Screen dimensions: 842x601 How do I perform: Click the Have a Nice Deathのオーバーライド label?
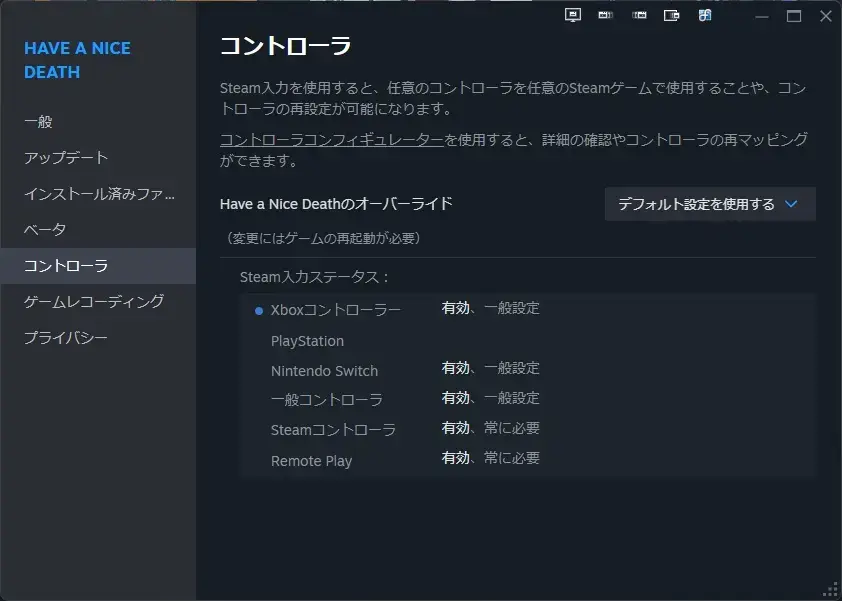[x=336, y=204]
